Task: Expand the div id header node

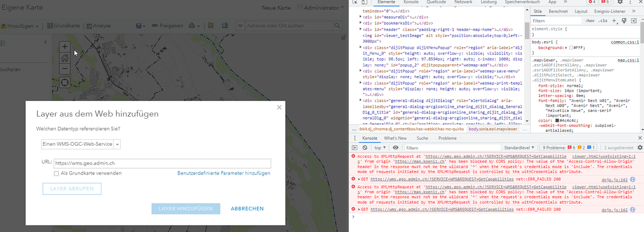Action: pyautogui.click(x=360, y=29)
